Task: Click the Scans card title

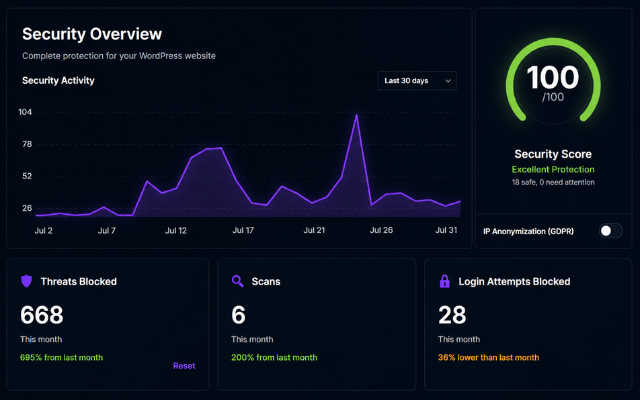Action: tap(266, 282)
